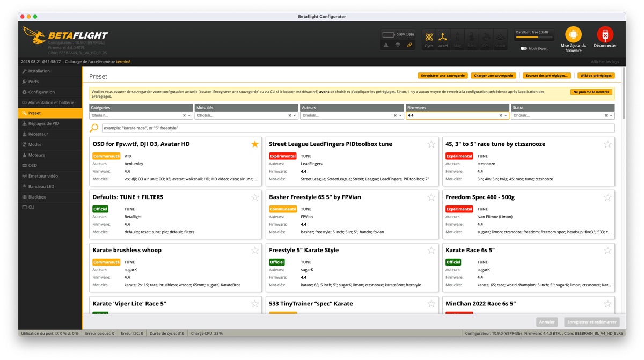Click the search magnifier icon
The image size is (644, 360).
click(94, 128)
